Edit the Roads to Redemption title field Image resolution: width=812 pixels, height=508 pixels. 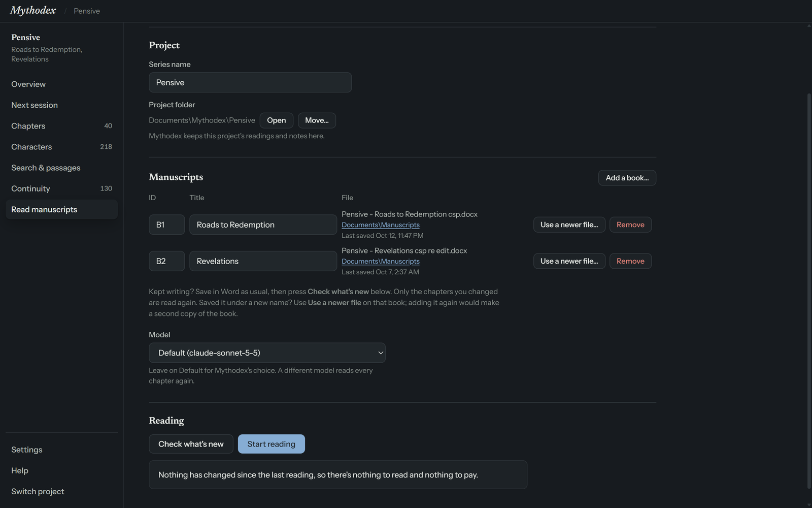pyautogui.click(x=263, y=225)
